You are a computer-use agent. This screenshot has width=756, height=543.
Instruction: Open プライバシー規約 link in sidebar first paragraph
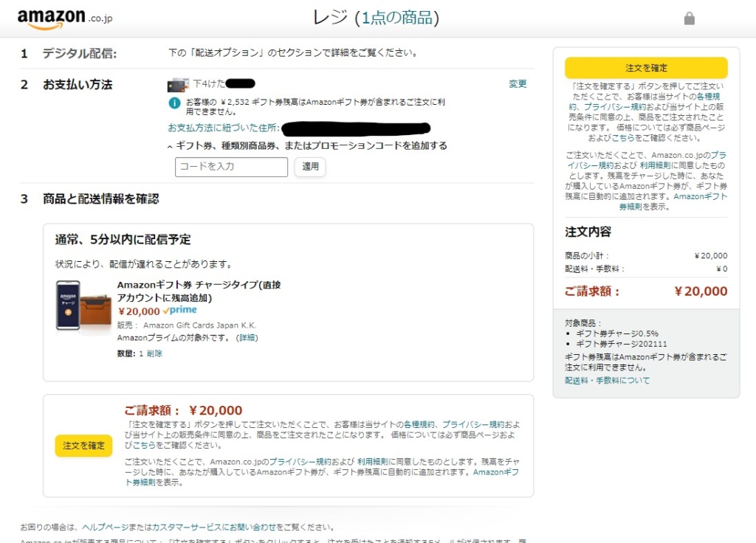[615, 107]
